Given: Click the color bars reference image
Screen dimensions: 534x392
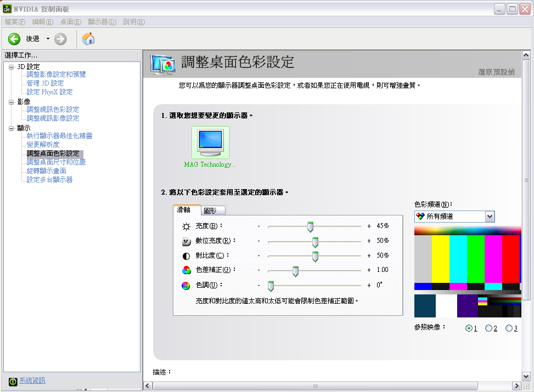Looking at the screenshot, I should click(468, 272).
